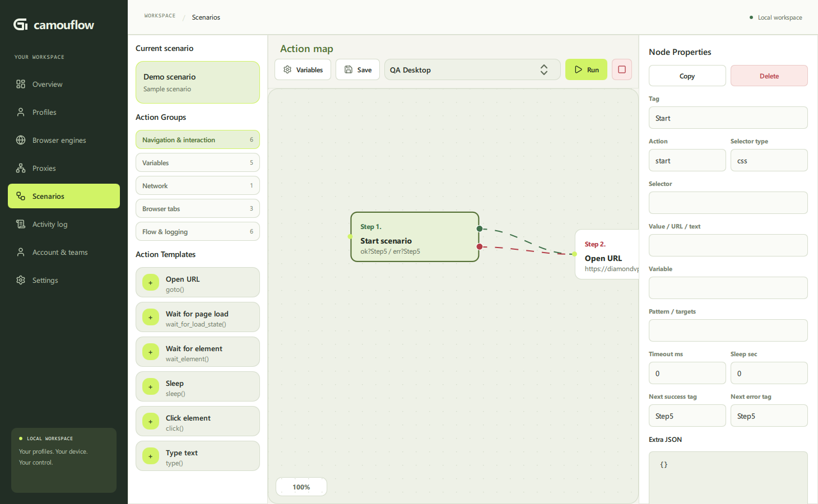Viewport: 818px width, 504px height.
Task: Add Wait for page load via plus icon
Action: tap(150, 318)
